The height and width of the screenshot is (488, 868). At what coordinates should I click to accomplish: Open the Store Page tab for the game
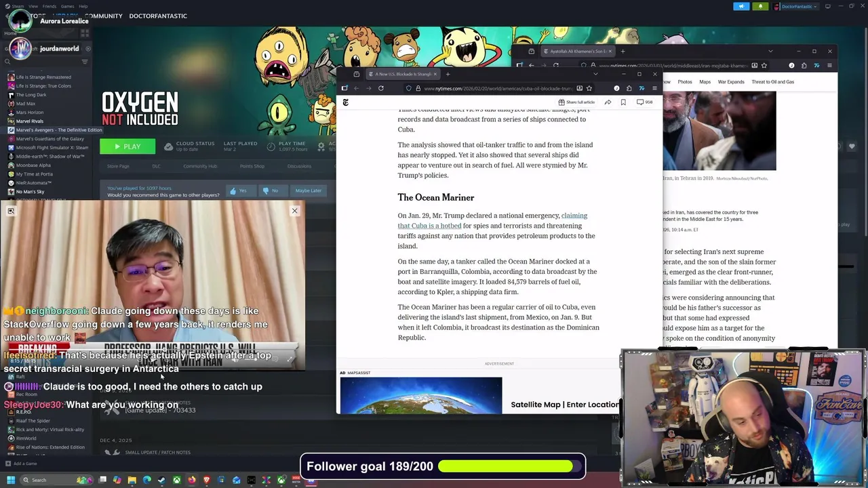tap(118, 166)
